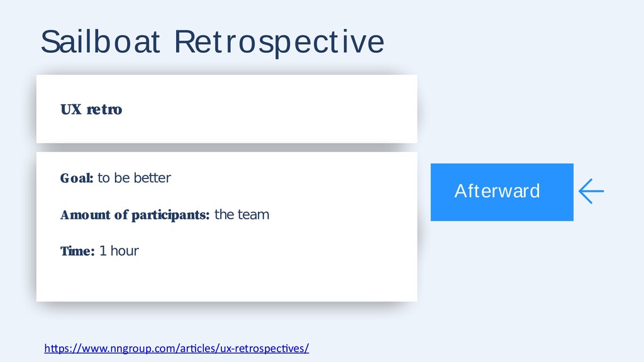Select 'the team' participants value
This screenshot has height=362, width=644.
coord(242,214)
